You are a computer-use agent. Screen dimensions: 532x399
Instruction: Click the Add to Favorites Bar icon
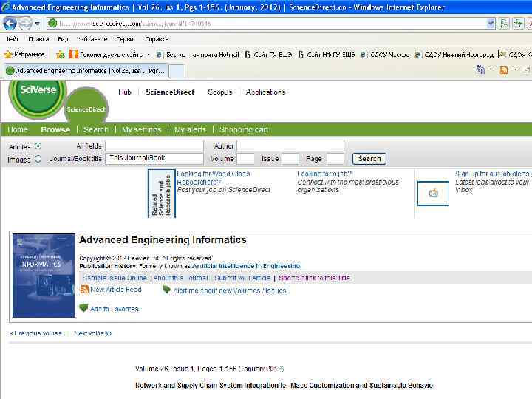pos(61,54)
